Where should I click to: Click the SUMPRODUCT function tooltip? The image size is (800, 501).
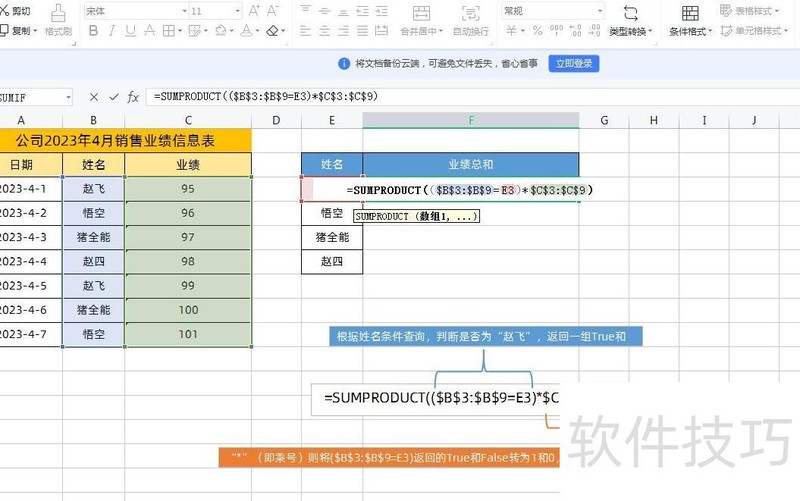tap(416, 216)
